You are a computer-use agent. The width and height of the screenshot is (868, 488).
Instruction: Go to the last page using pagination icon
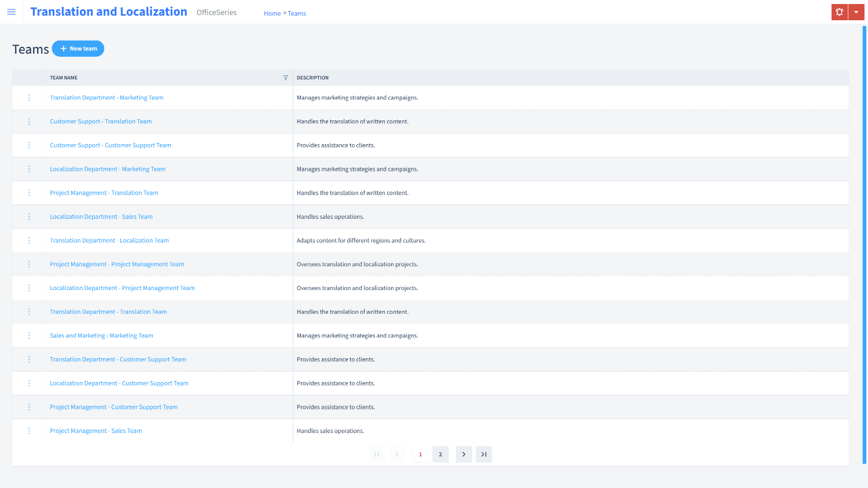[484, 454]
